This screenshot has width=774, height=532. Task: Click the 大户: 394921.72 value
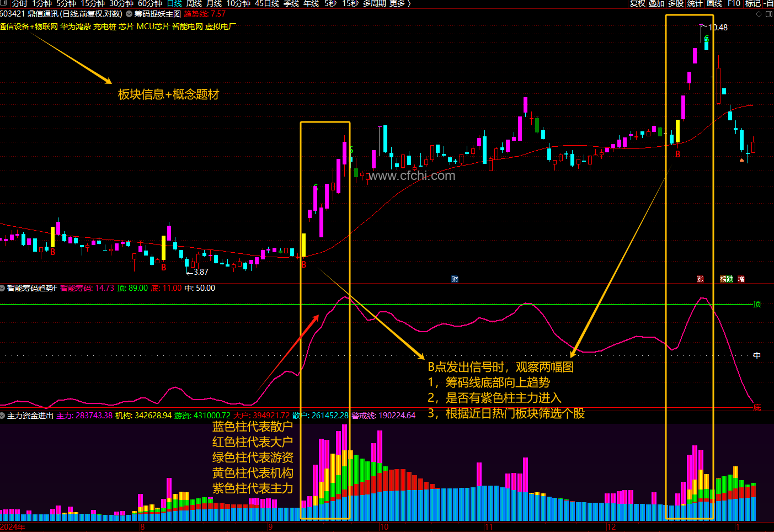[261, 416]
